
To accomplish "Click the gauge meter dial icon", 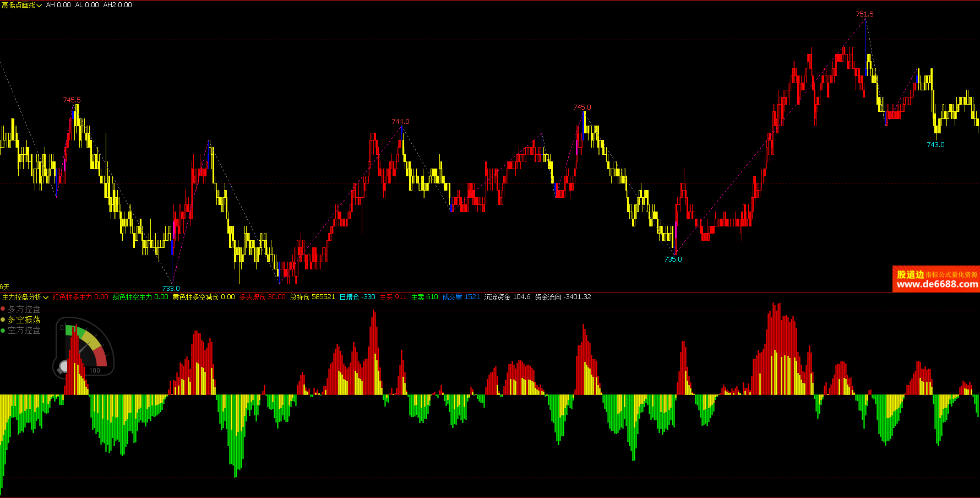I will pyautogui.click(x=84, y=347).
